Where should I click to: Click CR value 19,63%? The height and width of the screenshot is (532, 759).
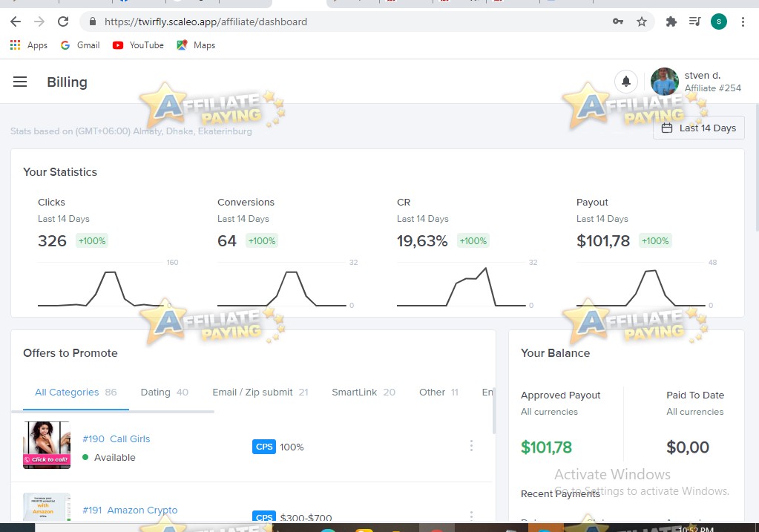coord(422,240)
